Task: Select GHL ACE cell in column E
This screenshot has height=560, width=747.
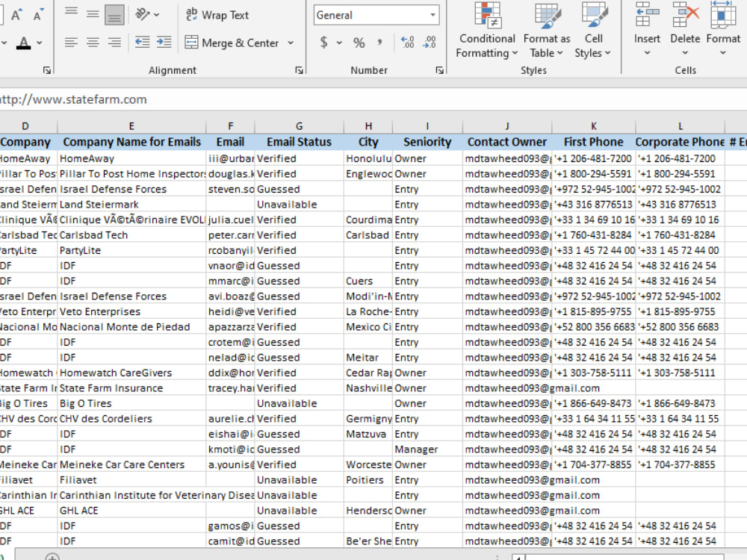Action: [131, 511]
